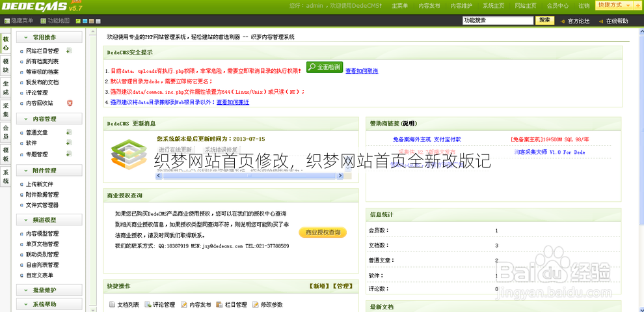
Task: Click the 全面检测 scan button
Action: [x=325, y=67]
